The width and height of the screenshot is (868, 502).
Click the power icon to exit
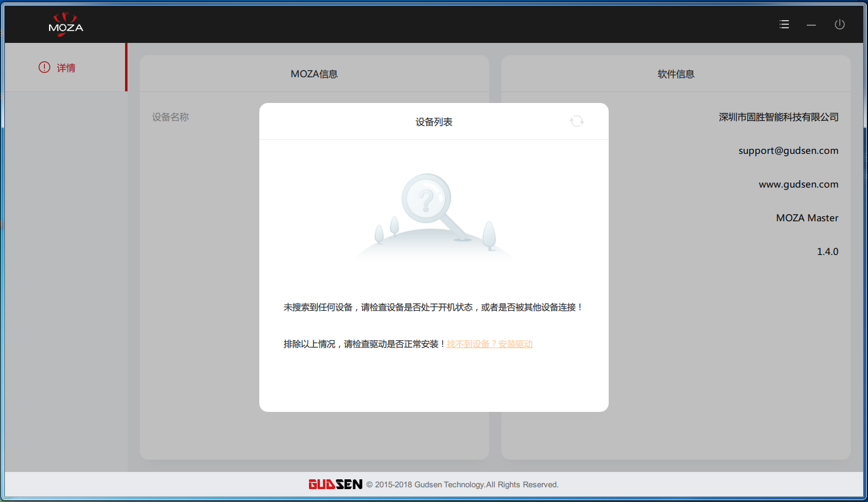(x=840, y=25)
